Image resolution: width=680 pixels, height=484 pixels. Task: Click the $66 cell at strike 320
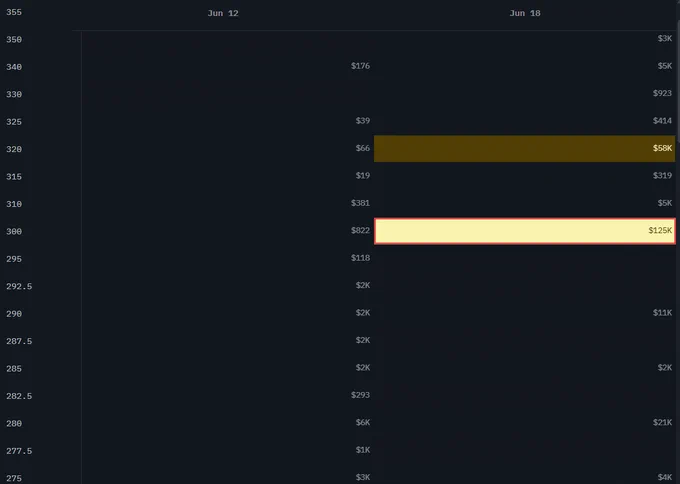[x=363, y=148]
